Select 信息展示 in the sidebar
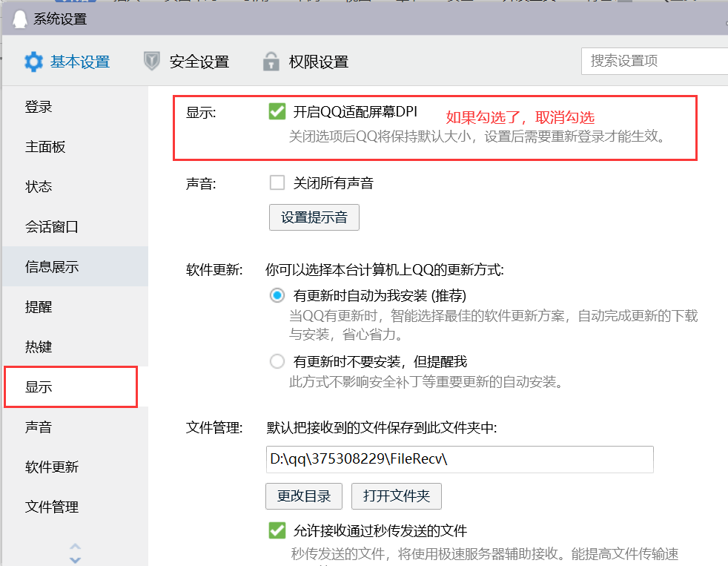The image size is (728, 566). pyautogui.click(x=75, y=267)
